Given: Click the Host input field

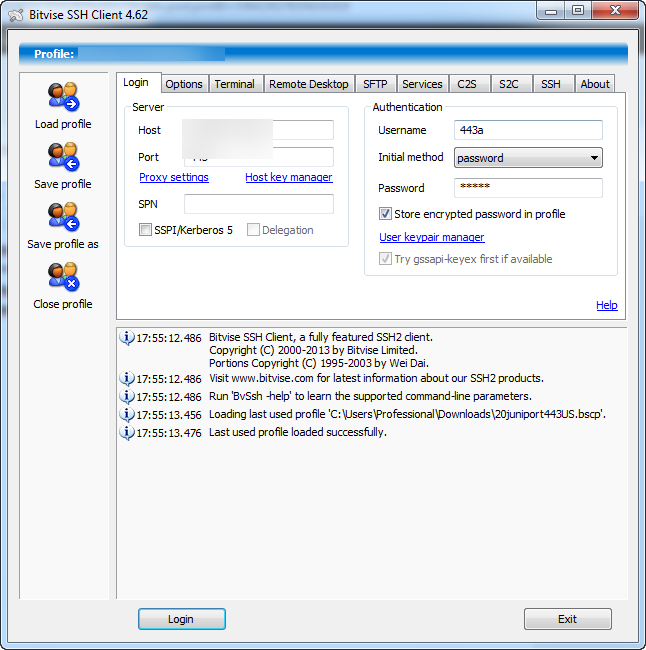Looking at the screenshot, I should (x=259, y=130).
